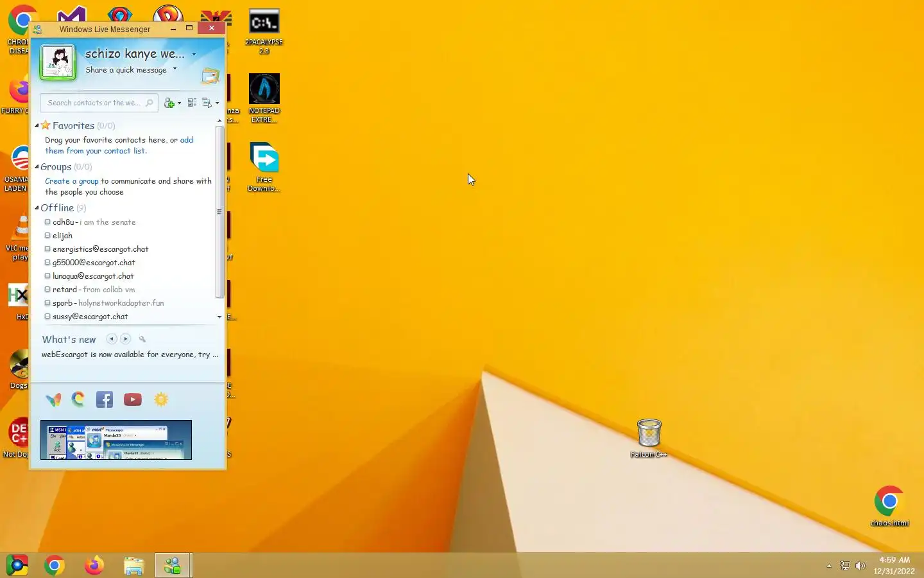The image size is (924, 578).
Task: Open the webEscargot is now available news item
Action: tap(130, 355)
